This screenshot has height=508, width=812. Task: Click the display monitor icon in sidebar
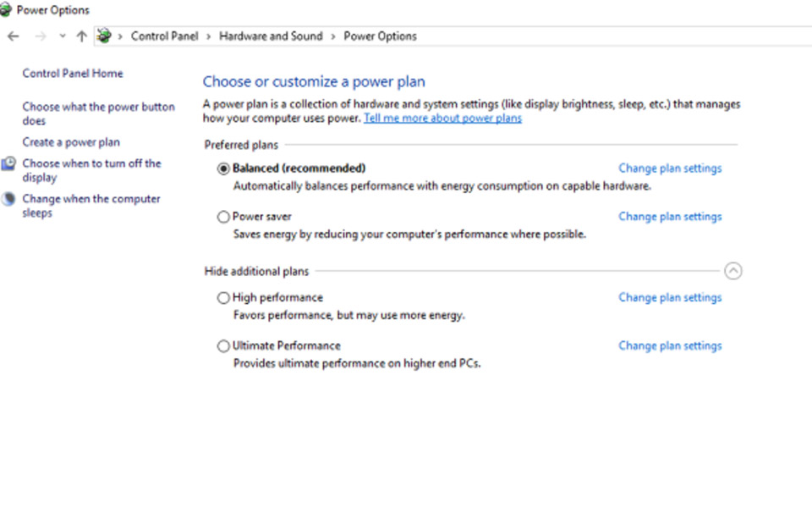point(8,163)
